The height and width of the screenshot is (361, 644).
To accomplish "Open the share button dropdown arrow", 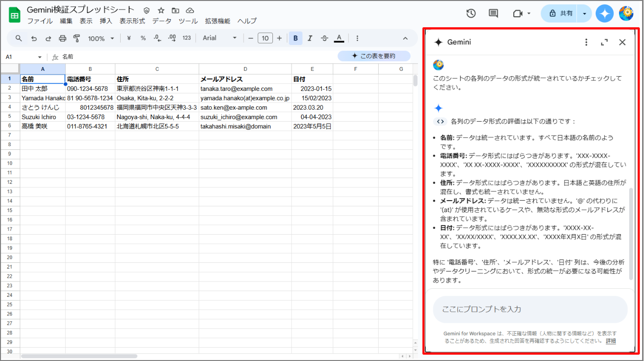I will (585, 13).
